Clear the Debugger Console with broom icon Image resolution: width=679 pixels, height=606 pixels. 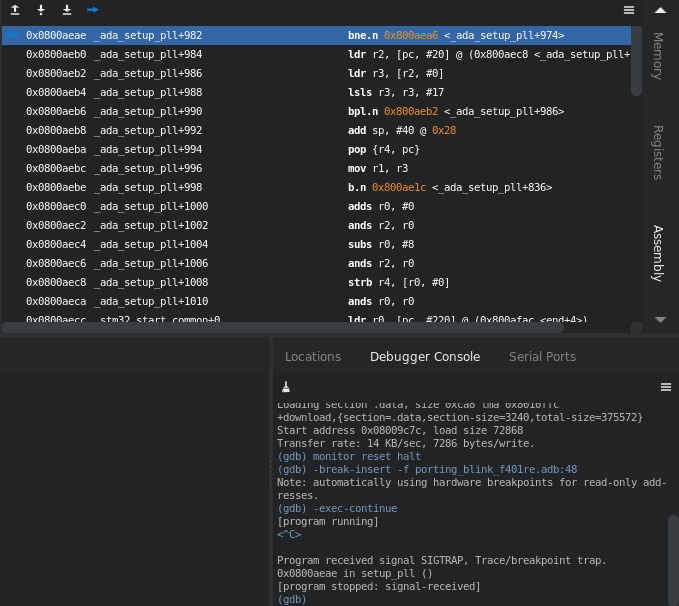click(x=285, y=386)
